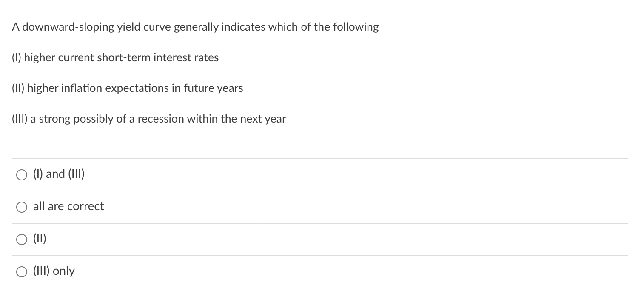
Task: Click empty row area beside "(I) and (III)"
Action: point(356,174)
